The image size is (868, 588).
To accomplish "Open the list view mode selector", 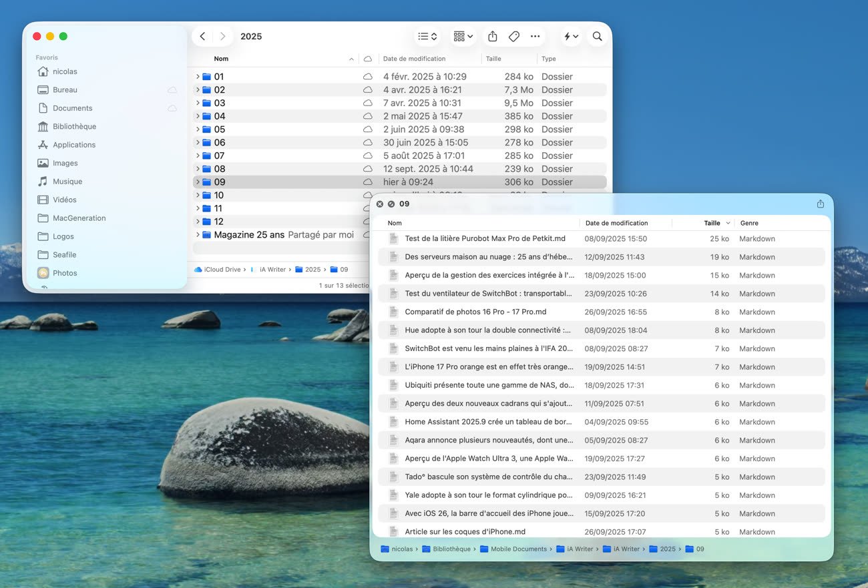I will (427, 37).
